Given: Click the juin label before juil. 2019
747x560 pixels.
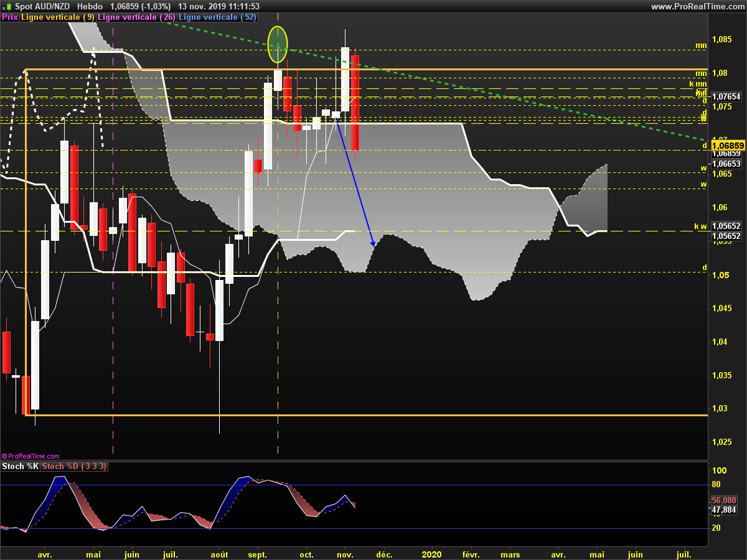Looking at the screenshot, I should 131,554.
